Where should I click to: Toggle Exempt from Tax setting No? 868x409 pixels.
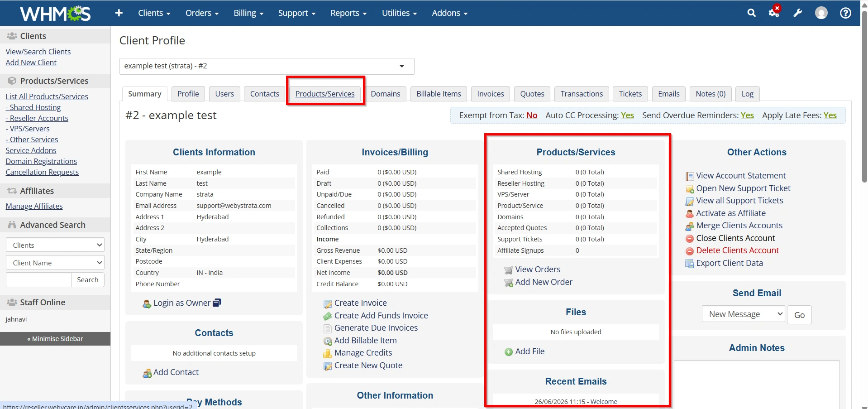(532, 115)
